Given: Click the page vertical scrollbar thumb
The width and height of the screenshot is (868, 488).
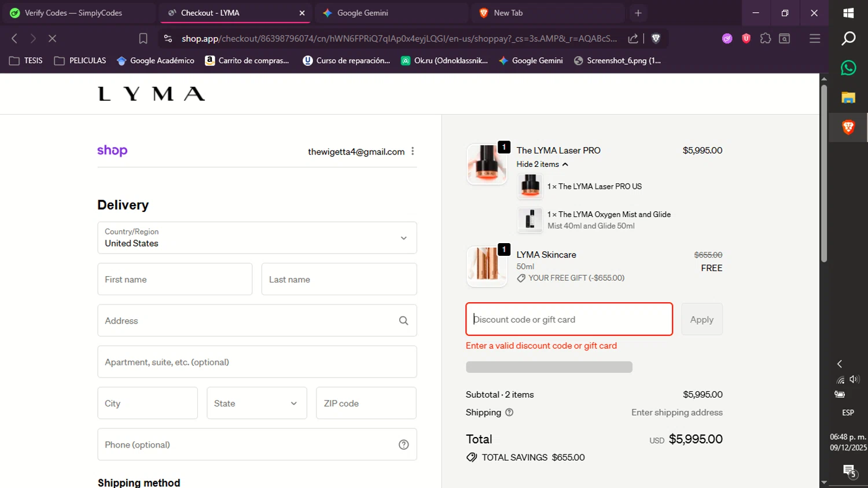Looking at the screenshot, I should [x=823, y=174].
